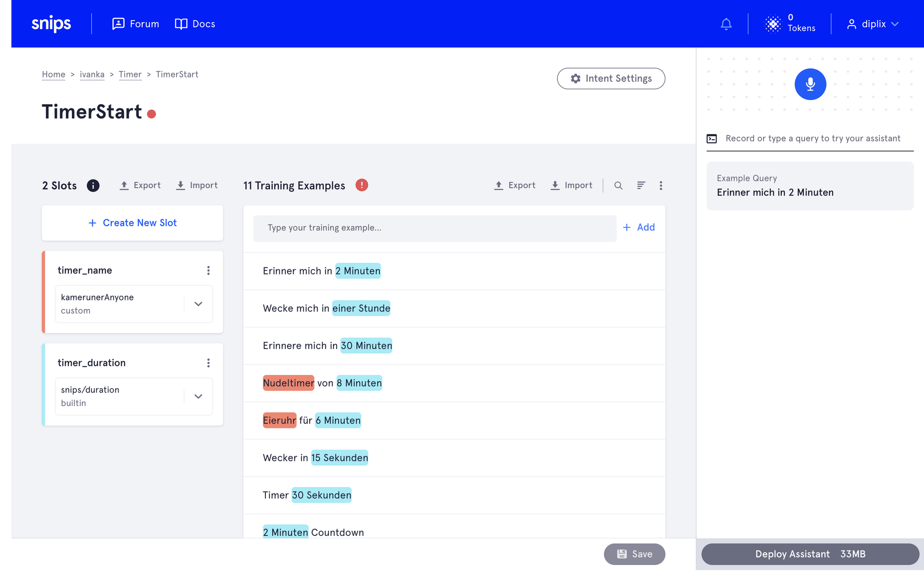Click the Tokens icon in header
Screen dimensions: 924x584
(773, 24)
